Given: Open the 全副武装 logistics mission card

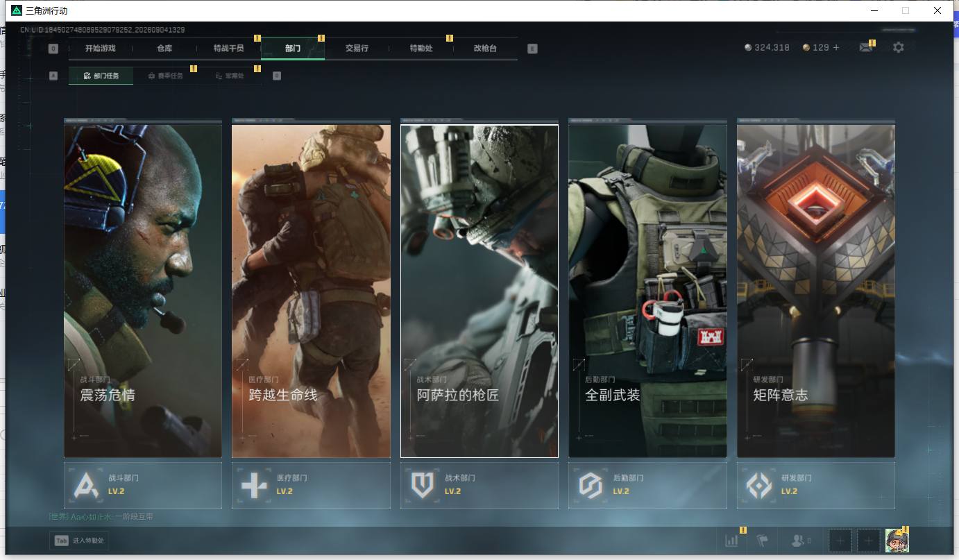Looking at the screenshot, I should (x=647, y=291).
